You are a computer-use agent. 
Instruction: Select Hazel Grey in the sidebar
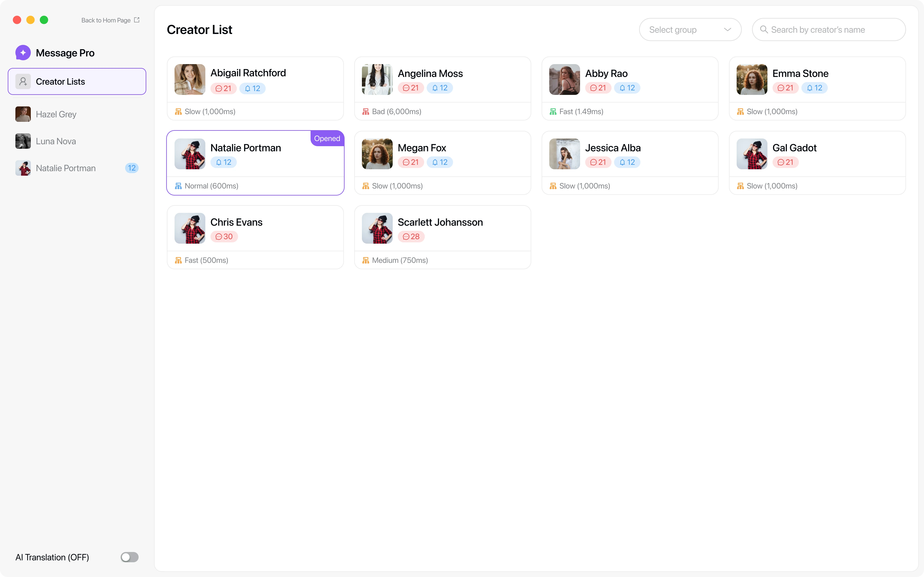click(56, 114)
